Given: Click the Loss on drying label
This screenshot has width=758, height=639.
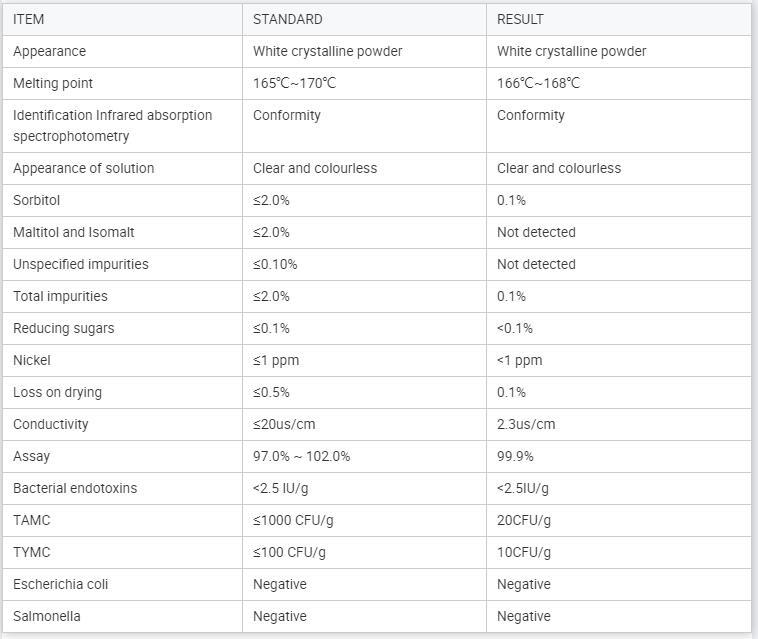Looking at the screenshot, I should tap(58, 392).
